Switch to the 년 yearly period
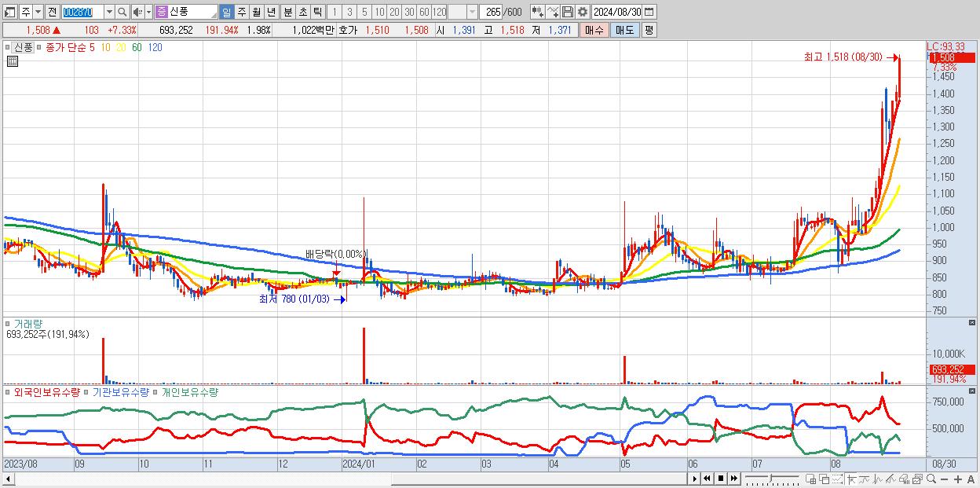The image size is (980, 488). (x=271, y=12)
